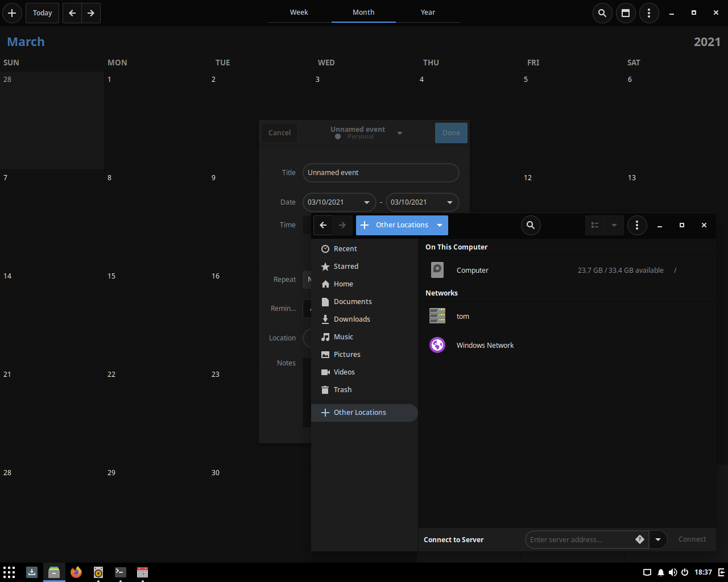
Task: Cancel the new event dialog
Action: (279, 133)
